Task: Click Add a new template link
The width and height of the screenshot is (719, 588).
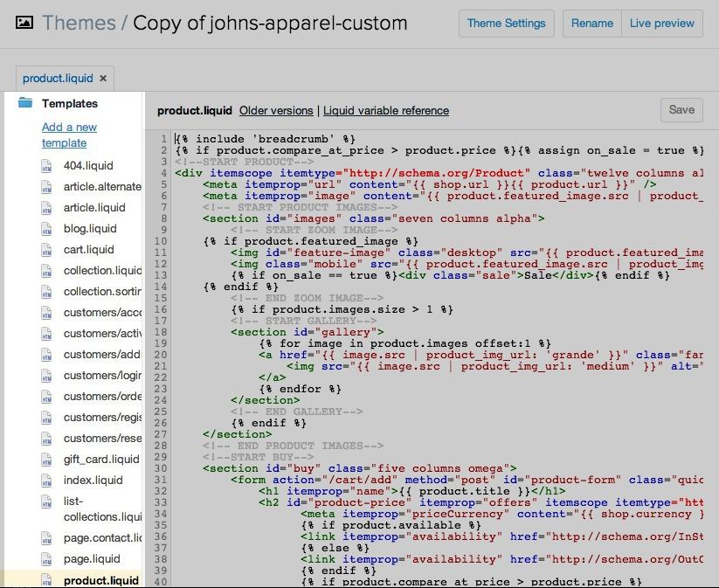Action: pos(69,135)
